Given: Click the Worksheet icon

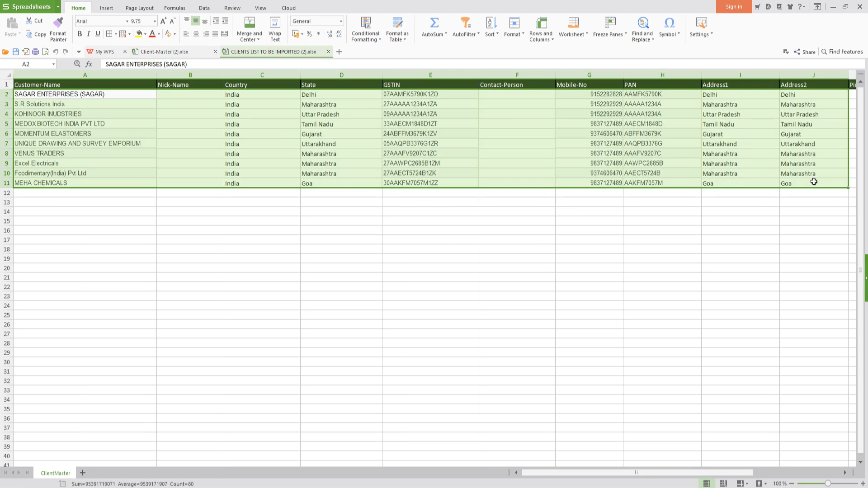Looking at the screenshot, I should pyautogui.click(x=573, y=23).
